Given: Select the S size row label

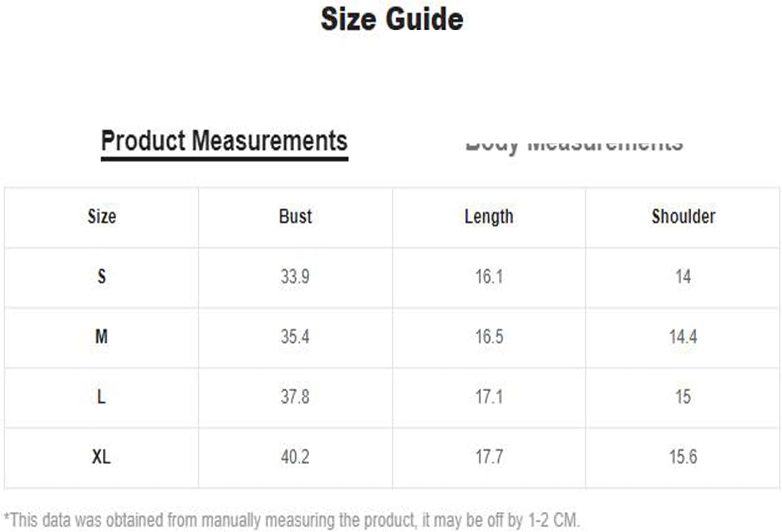Looking at the screenshot, I should (x=102, y=276).
